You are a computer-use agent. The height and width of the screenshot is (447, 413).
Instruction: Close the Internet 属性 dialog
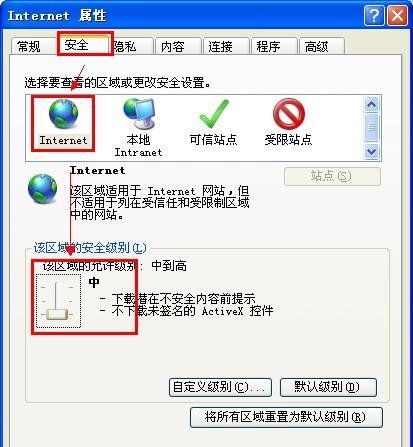[x=397, y=15]
